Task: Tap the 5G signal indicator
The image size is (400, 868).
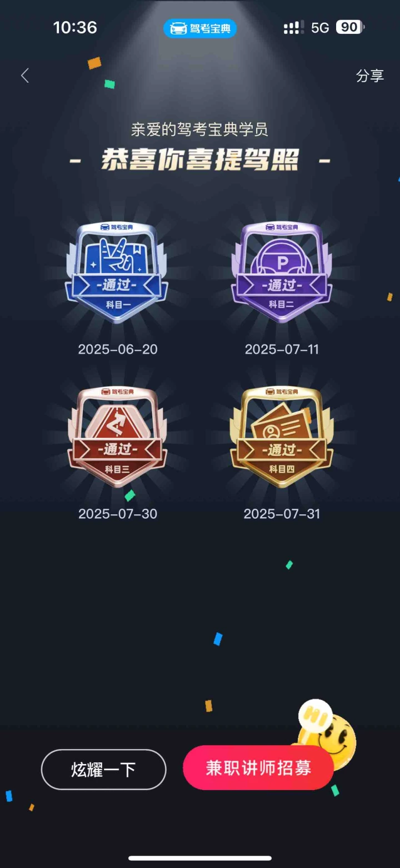Action: click(320, 28)
